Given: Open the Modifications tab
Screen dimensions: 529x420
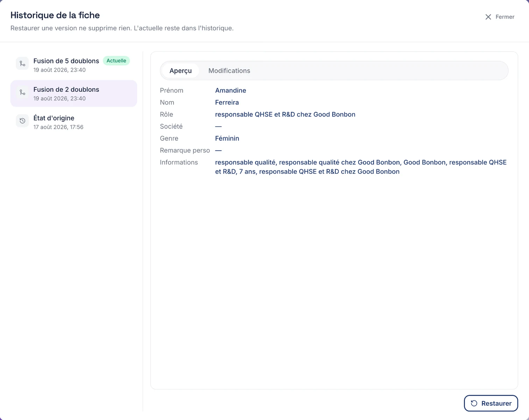Looking at the screenshot, I should (x=229, y=71).
